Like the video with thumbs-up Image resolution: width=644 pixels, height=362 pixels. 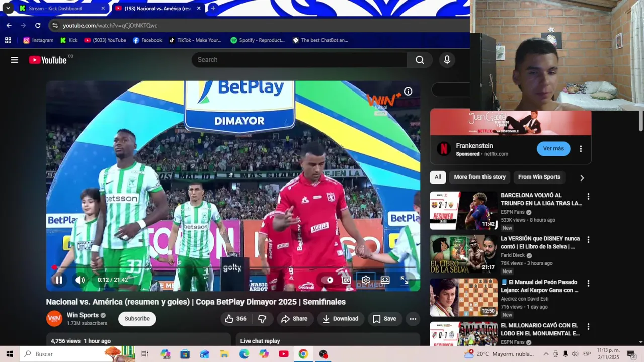235,319
